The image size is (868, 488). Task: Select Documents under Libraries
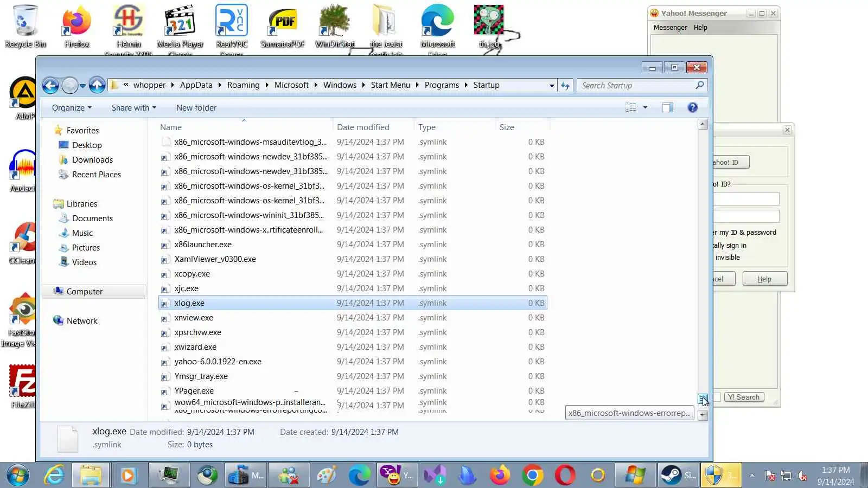[x=92, y=219]
